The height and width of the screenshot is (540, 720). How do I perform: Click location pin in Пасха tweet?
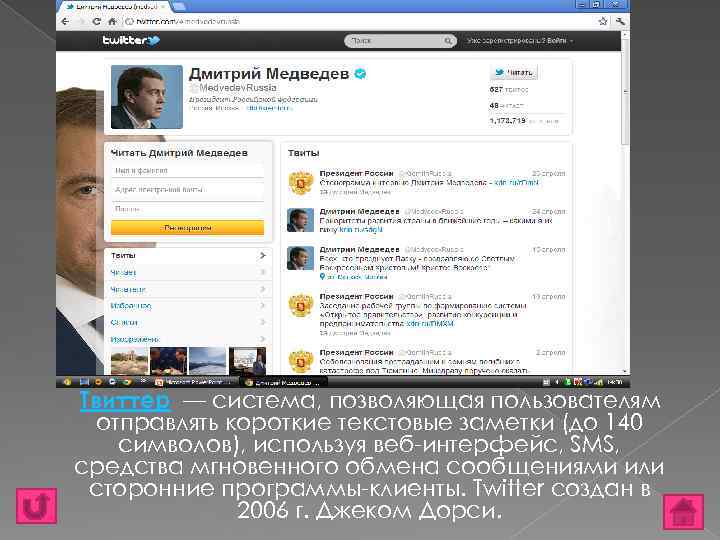(322, 277)
